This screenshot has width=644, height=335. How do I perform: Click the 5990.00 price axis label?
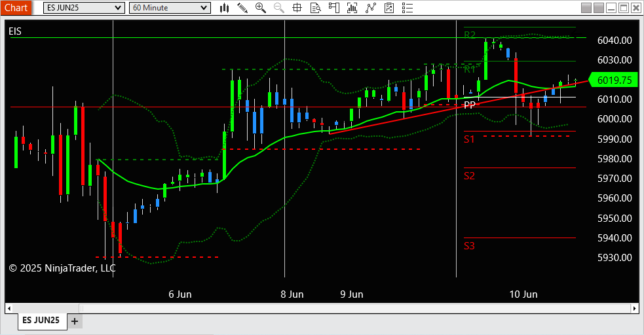(615, 139)
